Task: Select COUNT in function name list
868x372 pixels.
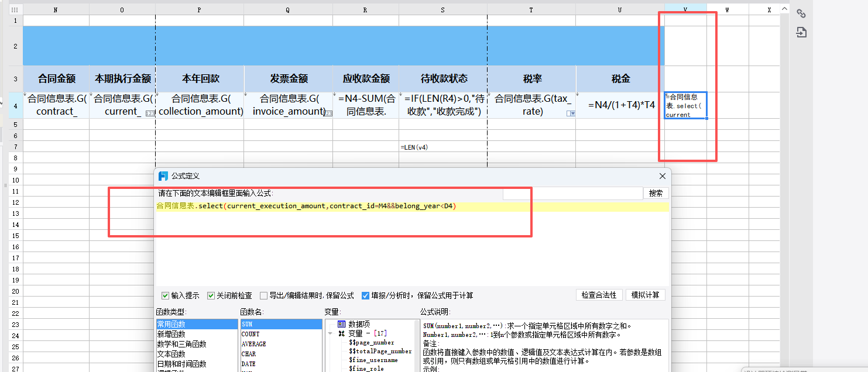Action: coord(281,334)
